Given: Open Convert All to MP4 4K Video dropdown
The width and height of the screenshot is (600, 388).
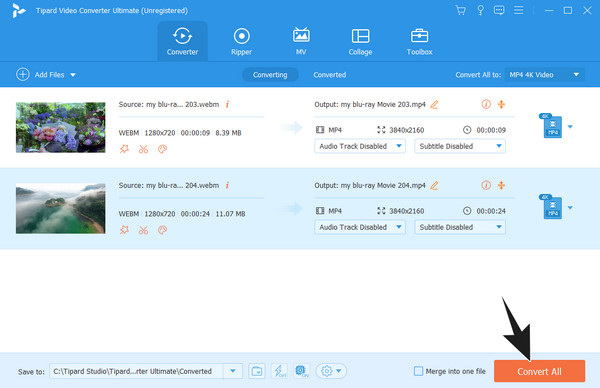Looking at the screenshot, I should tap(545, 75).
